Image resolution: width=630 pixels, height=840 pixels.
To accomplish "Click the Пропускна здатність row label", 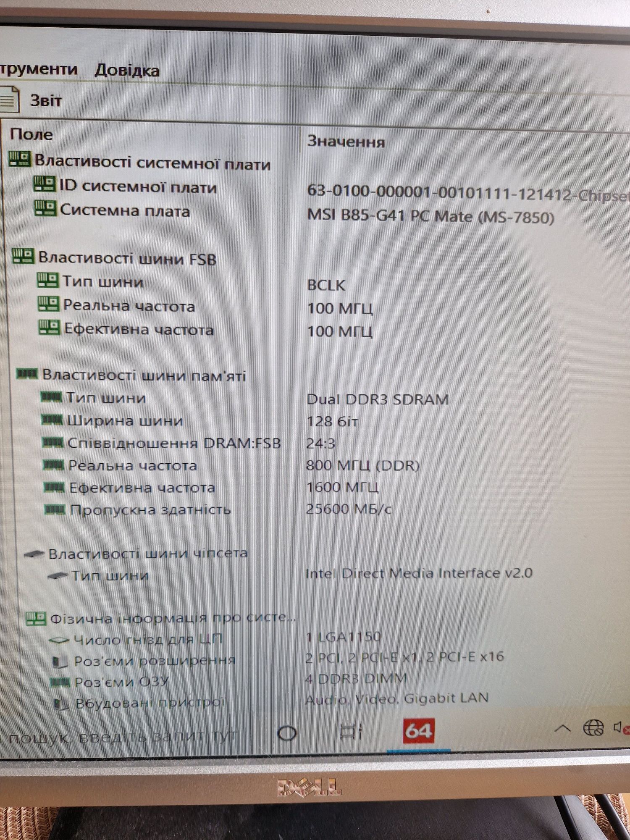I will click(150, 510).
